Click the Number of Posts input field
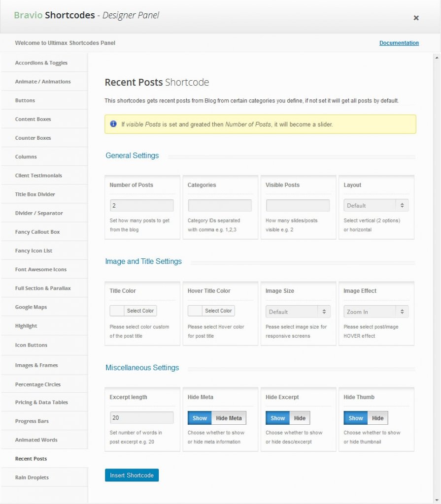Viewport: 441px width, 504px height. 141,205
